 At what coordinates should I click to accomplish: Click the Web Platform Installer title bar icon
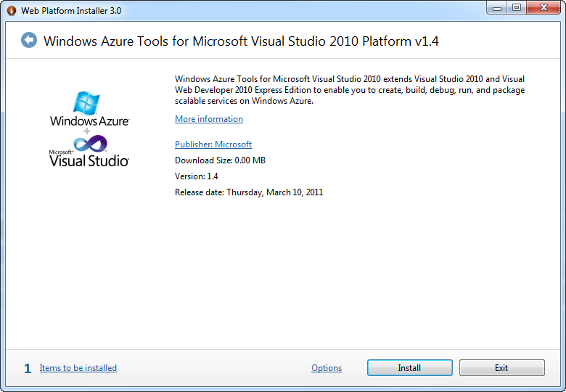tap(11, 11)
